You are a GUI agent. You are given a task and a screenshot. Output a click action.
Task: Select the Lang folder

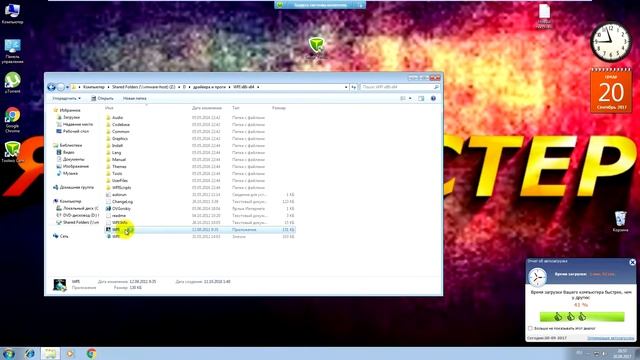117,152
